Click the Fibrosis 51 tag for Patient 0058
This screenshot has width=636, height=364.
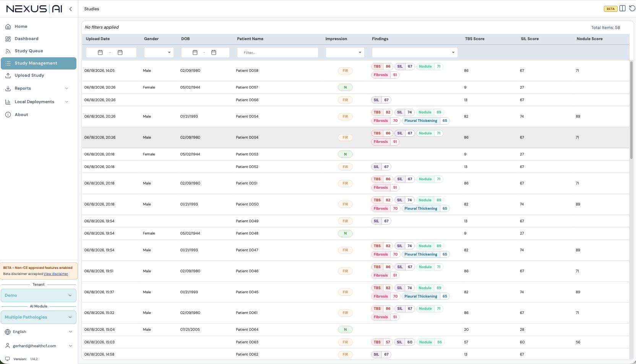point(385,75)
